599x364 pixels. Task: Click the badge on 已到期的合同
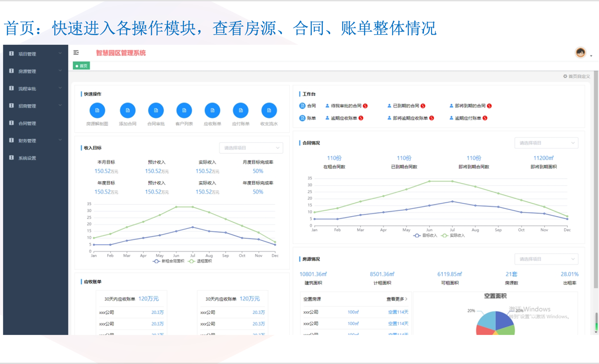[423, 106]
